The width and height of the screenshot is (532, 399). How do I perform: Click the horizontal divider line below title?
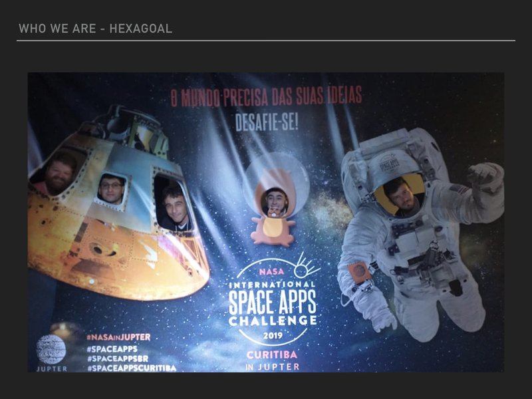(266, 41)
